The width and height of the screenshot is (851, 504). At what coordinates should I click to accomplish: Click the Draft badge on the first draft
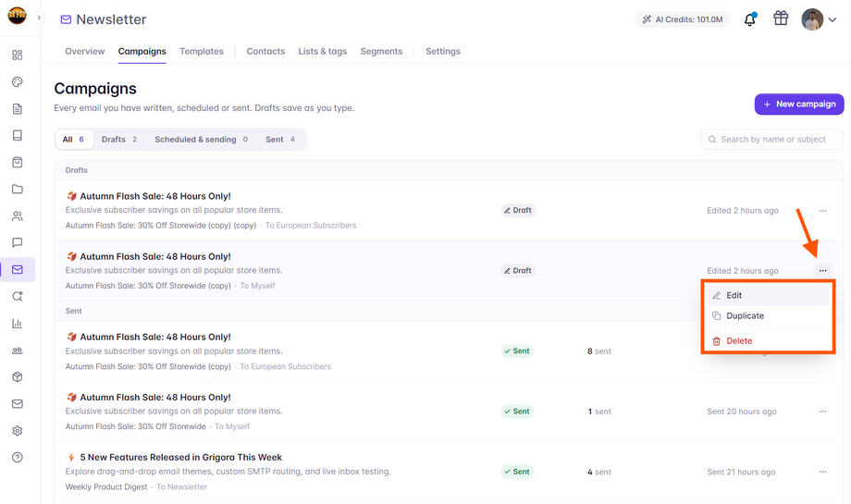(518, 210)
